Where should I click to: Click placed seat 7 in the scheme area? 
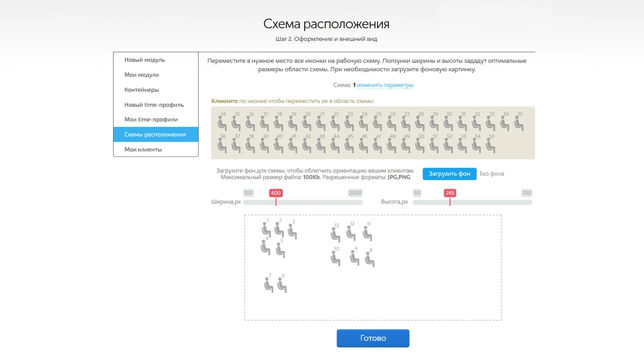(268, 285)
